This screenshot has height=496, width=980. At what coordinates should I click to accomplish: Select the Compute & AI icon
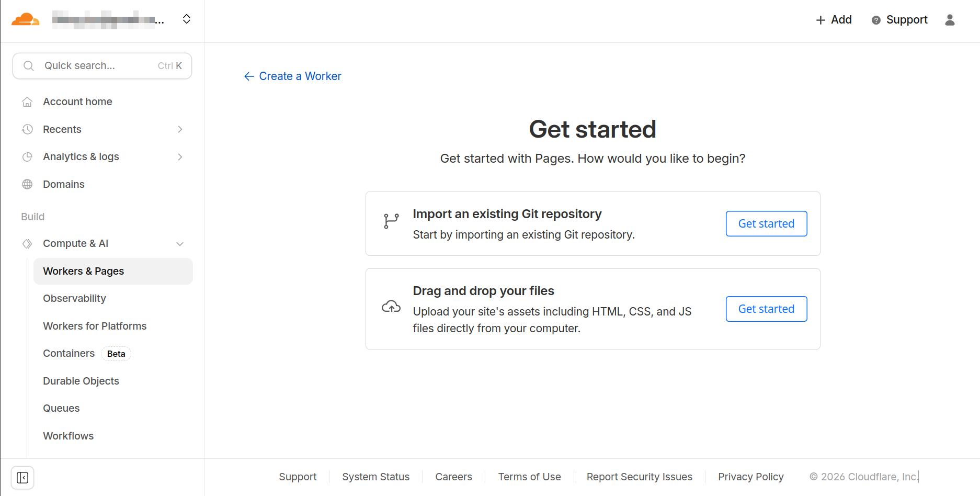click(x=27, y=243)
